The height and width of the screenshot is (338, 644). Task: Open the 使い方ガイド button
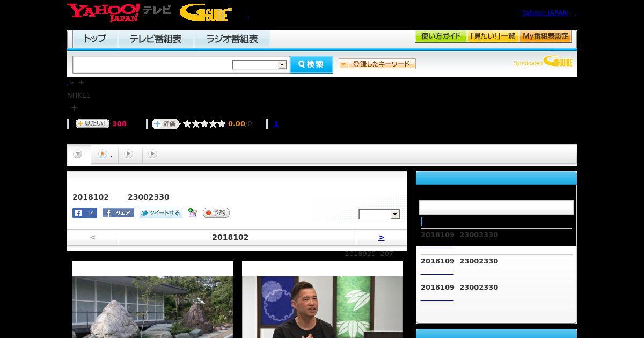pyautogui.click(x=441, y=36)
